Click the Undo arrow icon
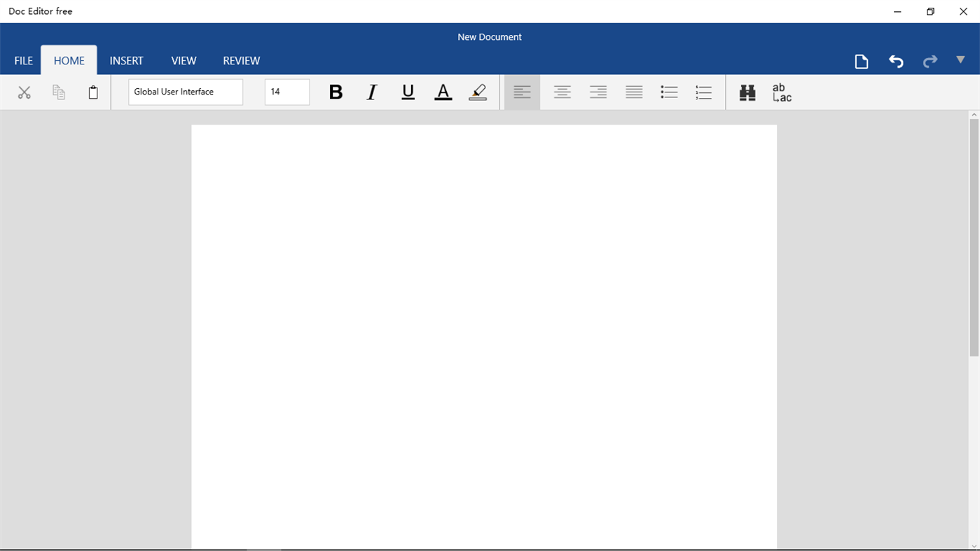Viewport: 980px width, 551px height. click(895, 61)
